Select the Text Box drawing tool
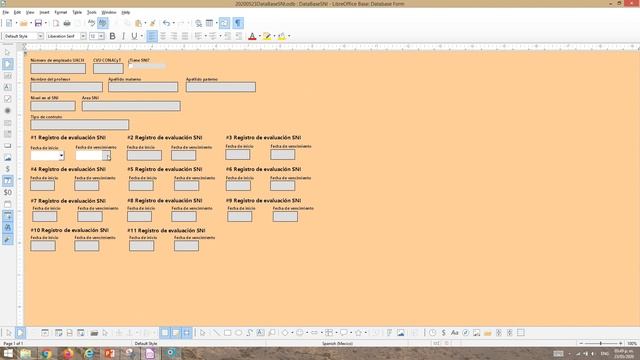The image size is (640, 360). coord(260,333)
